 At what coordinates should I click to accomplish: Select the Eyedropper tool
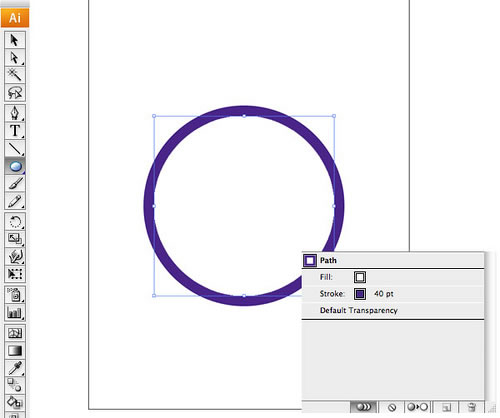tap(15, 368)
